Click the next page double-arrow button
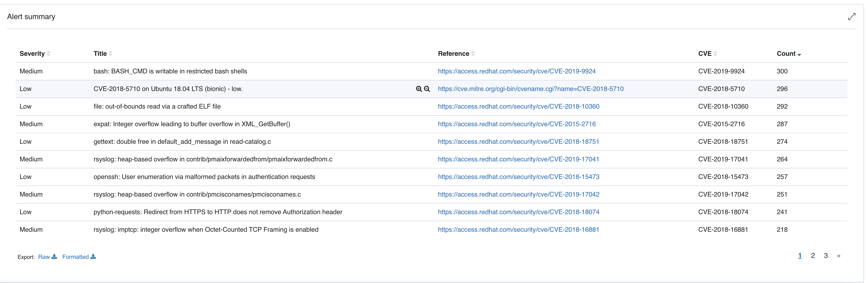 [839, 256]
